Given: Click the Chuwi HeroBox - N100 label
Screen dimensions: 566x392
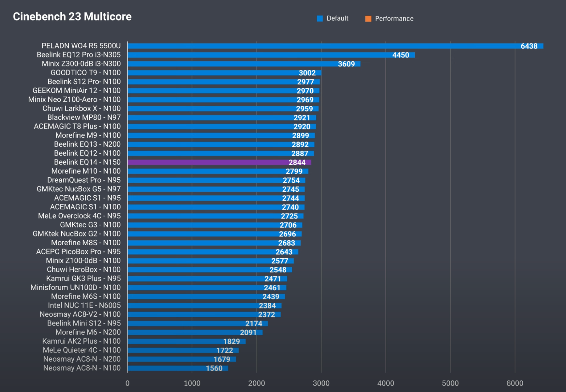Looking at the screenshot, I should pyautogui.click(x=84, y=270).
